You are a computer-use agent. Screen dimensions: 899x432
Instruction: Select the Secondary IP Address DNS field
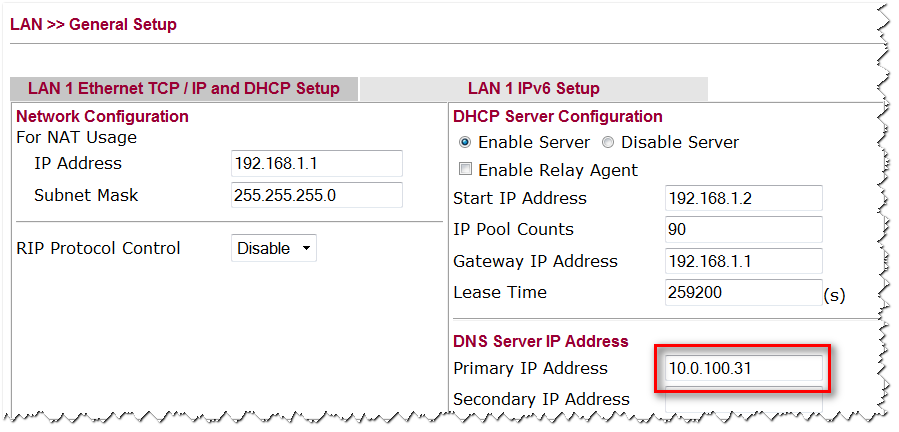pyautogui.click(x=743, y=398)
